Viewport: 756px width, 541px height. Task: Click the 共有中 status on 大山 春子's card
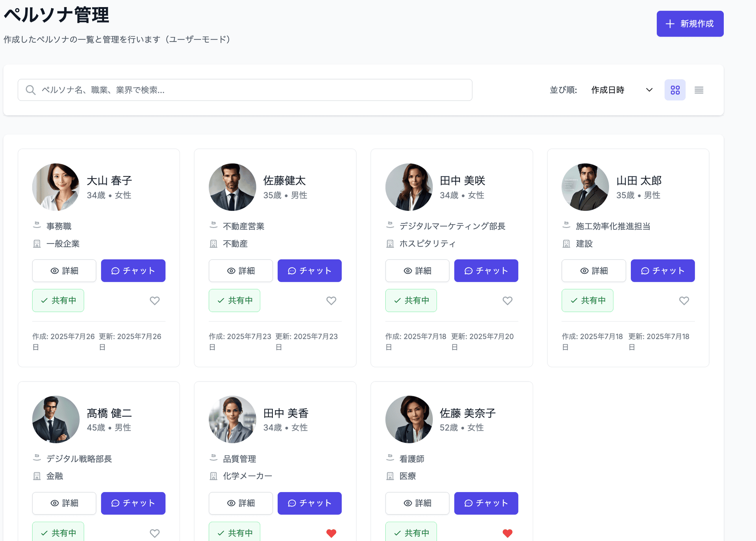pyautogui.click(x=58, y=301)
